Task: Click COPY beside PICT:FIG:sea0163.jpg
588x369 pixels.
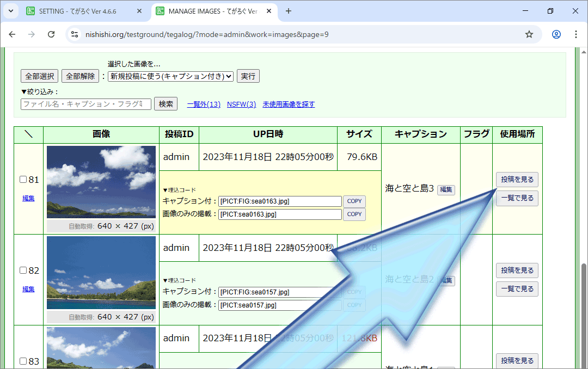Action: pyautogui.click(x=354, y=201)
